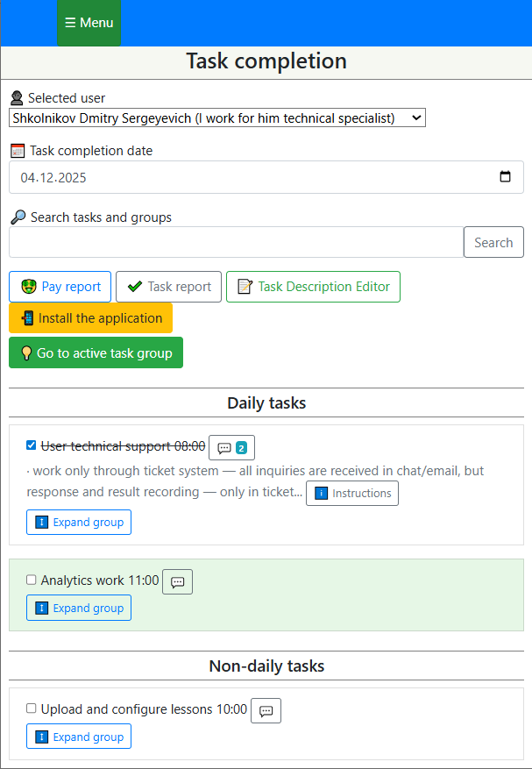Image resolution: width=532 pixels, height=769 pixels.
Task: Open comments for Upload and configure lessons
Action: [x=266, y=710]
